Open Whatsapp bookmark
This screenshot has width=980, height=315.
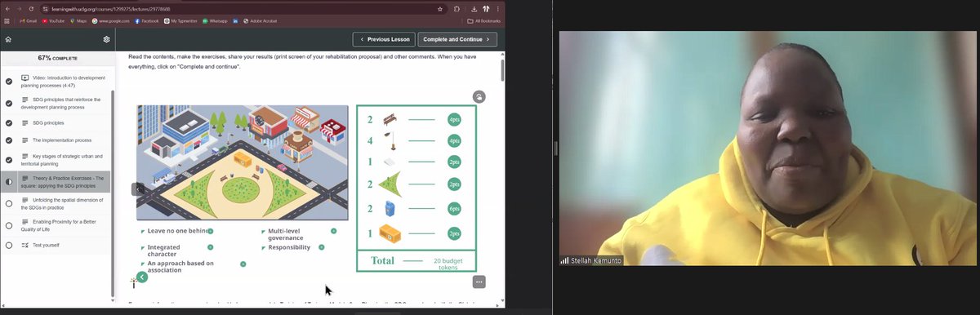tap(215, 20)
